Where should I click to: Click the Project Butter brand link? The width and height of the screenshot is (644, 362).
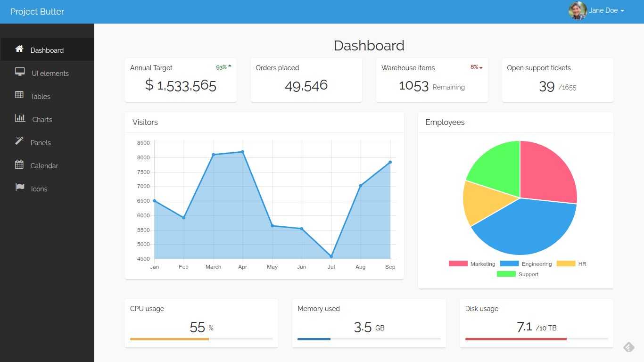(x=37, y=12)
